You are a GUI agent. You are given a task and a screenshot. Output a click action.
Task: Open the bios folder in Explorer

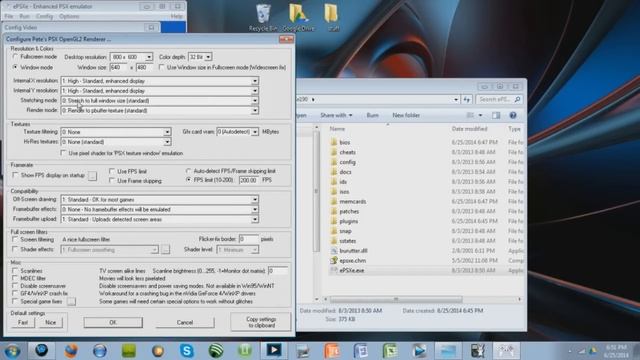(x=345, y=142)
